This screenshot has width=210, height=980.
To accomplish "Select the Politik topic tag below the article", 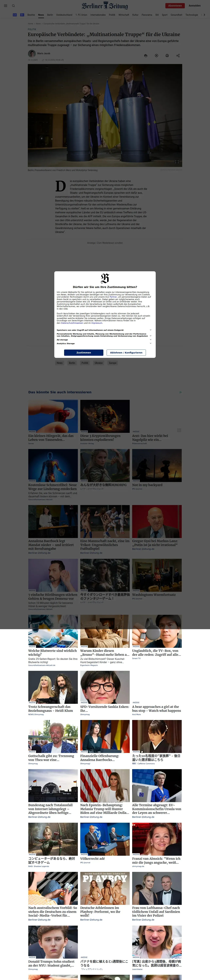I will [85, 363].
